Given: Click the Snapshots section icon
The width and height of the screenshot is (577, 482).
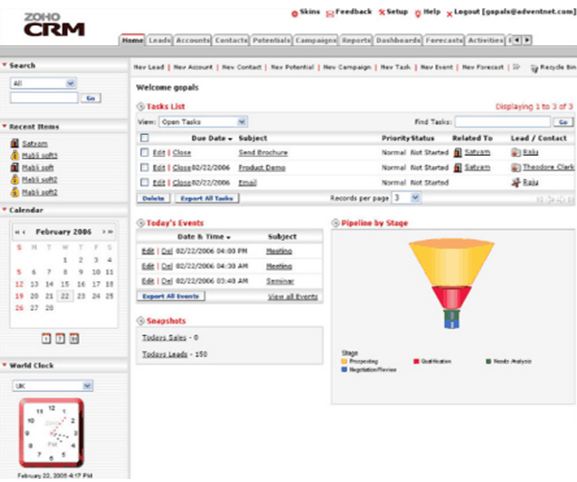Looking at the screenshot, I should coord(141,321).
